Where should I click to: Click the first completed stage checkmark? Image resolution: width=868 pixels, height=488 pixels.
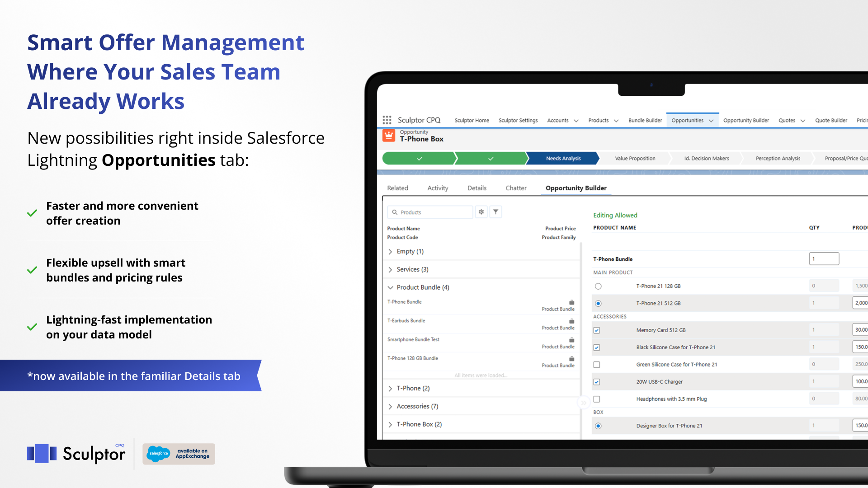pyautogui.click(x=419, y=159)
